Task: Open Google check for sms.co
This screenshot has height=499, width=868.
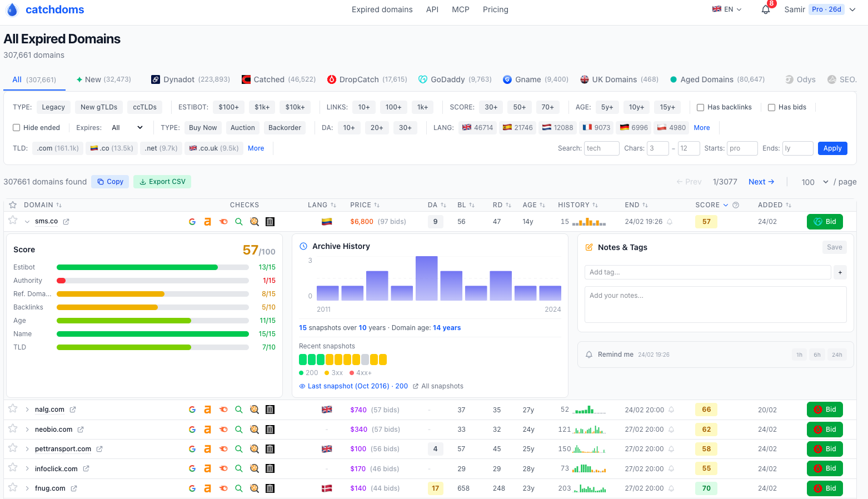Action: coord(192,222)
